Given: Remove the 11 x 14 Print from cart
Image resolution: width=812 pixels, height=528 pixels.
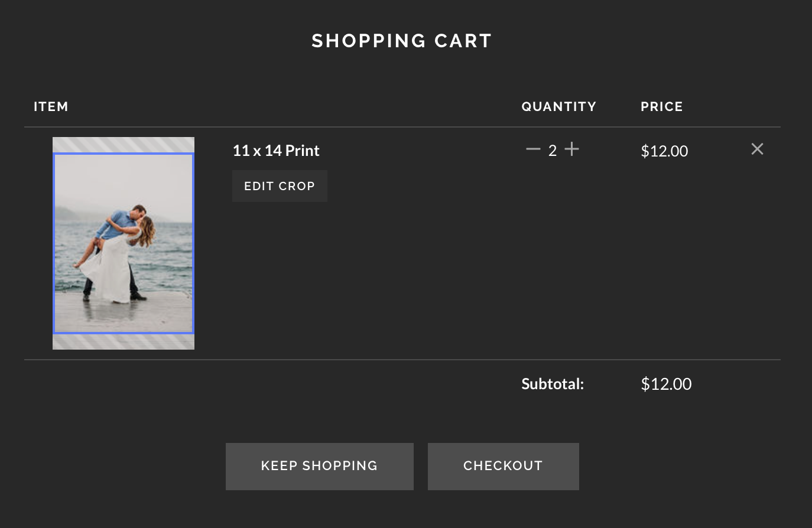Looking at the screenshot, I should tap(757, 149).
